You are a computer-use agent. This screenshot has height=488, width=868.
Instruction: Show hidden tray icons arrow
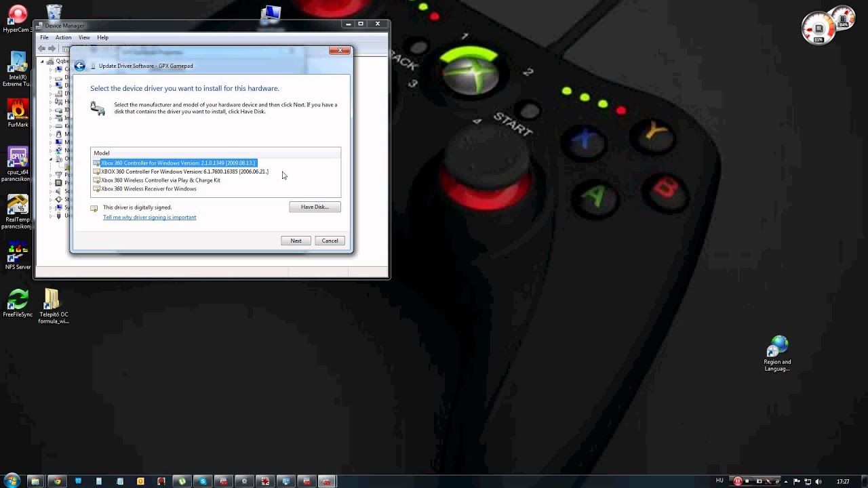pos(786,481)
